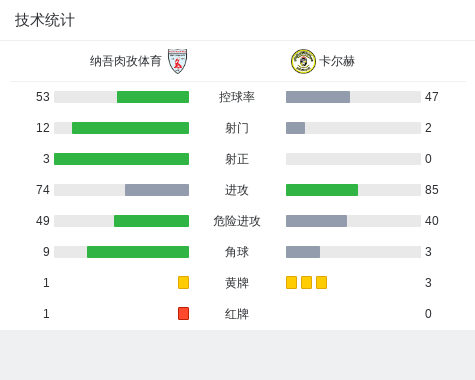
Task: Click the home team's green 角球 bar
Action: pyautogui.click(x=138, y=252)
